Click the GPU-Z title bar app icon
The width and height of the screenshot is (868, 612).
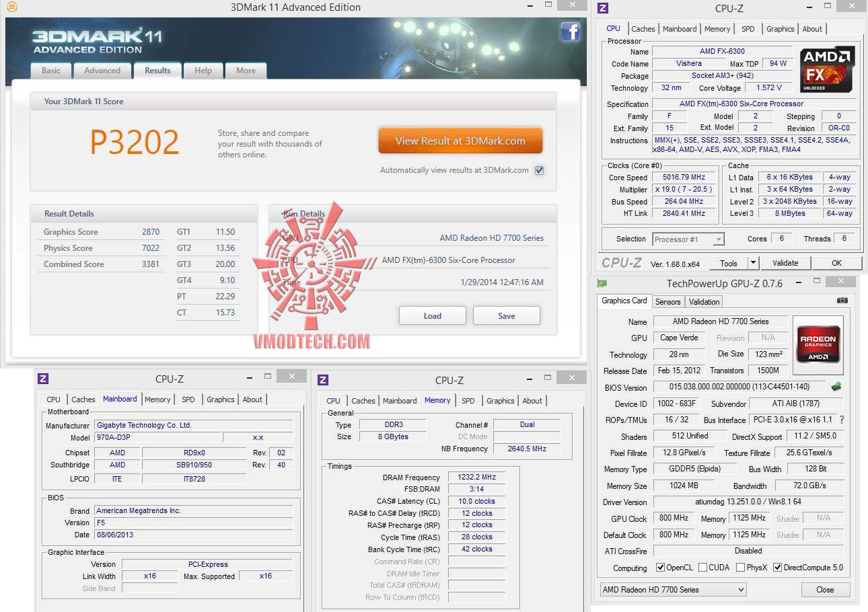click(602, 283)
